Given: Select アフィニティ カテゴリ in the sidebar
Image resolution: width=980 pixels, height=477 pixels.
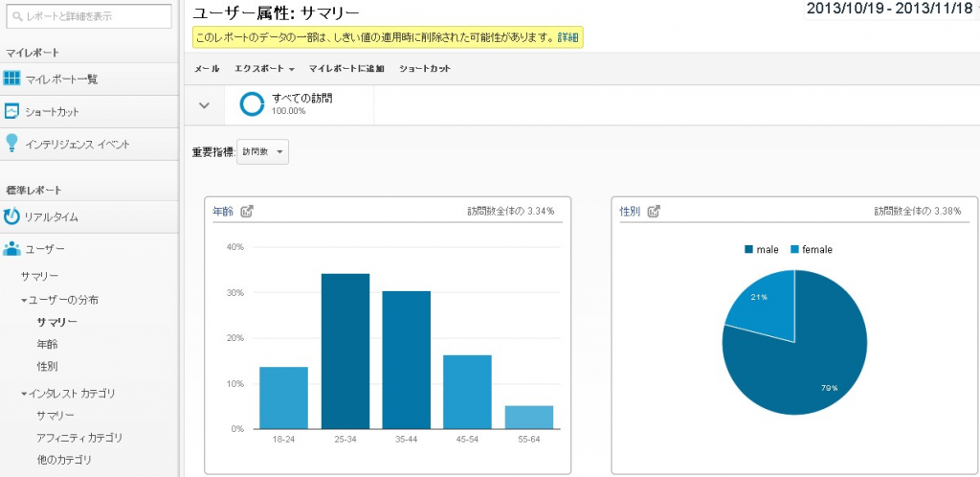Looking at the screenshot, I should click(x=79, y=438).
